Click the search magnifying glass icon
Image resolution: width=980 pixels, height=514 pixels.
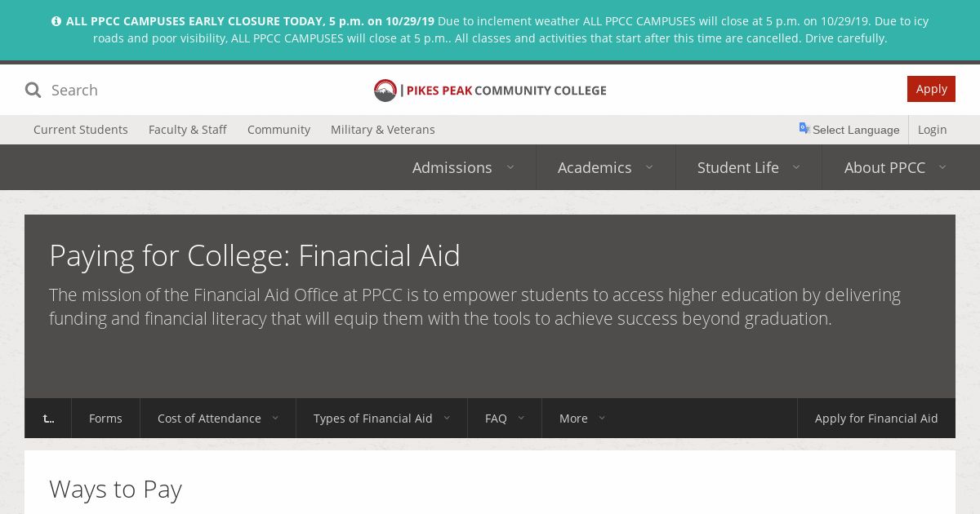(x=33, y=90)
